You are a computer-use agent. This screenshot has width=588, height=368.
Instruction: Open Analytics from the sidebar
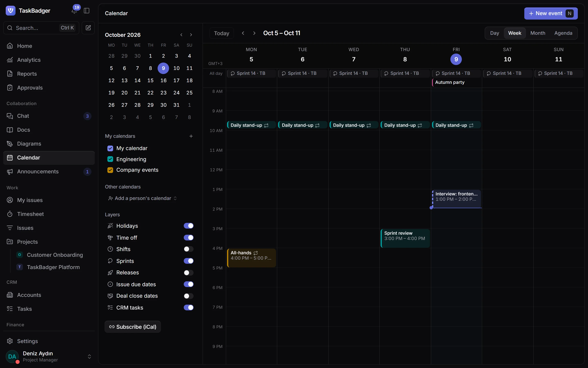[49, 60]
